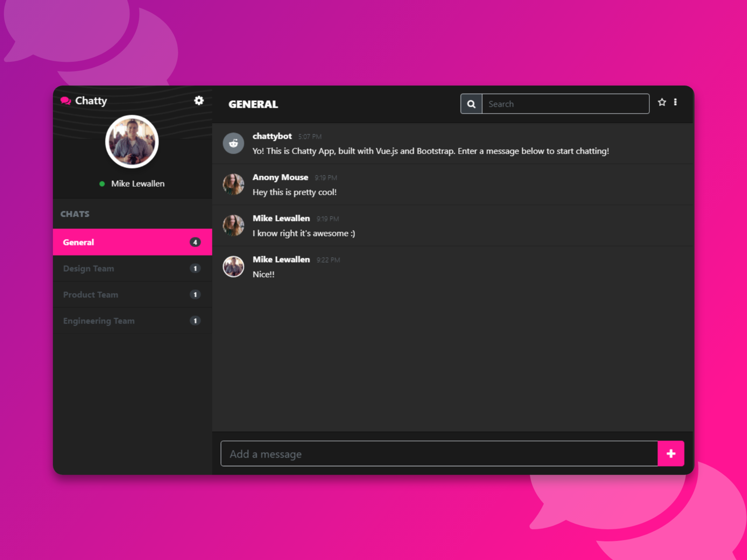Click avatar beside the 'I know right' message
This screenshot has height=560, width=747.
[233, 225]
